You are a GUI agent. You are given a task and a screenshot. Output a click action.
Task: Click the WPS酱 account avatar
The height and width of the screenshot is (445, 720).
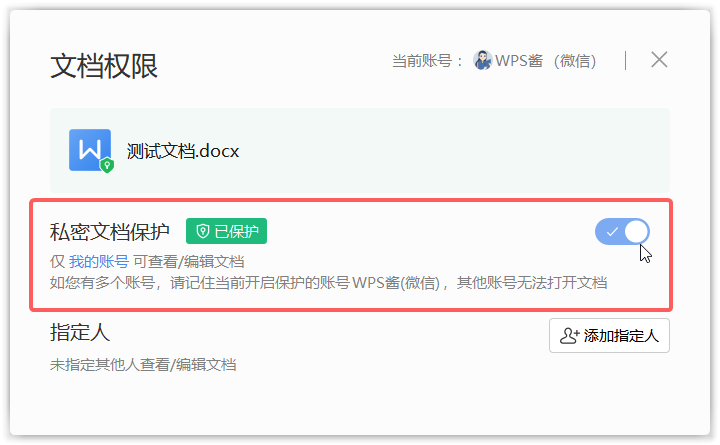tap(483, 60)
